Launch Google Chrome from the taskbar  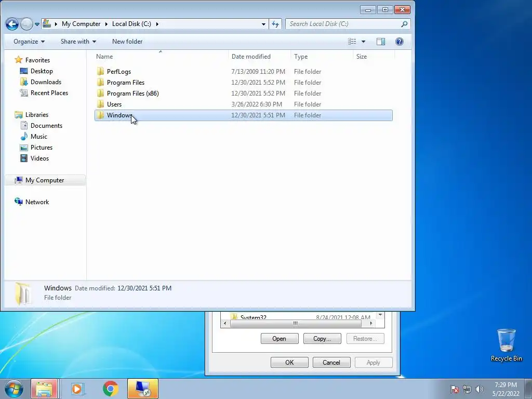point(110,389)
